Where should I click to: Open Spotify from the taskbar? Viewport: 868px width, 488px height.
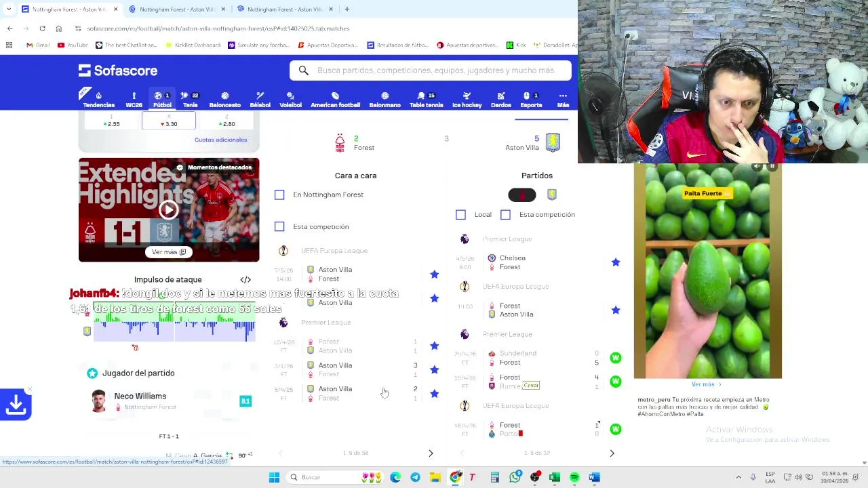(574, 477)
